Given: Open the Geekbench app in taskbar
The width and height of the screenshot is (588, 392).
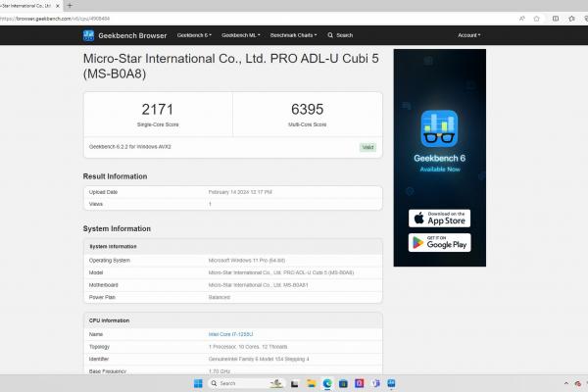Looking at the screenshot, I should 391,383.
